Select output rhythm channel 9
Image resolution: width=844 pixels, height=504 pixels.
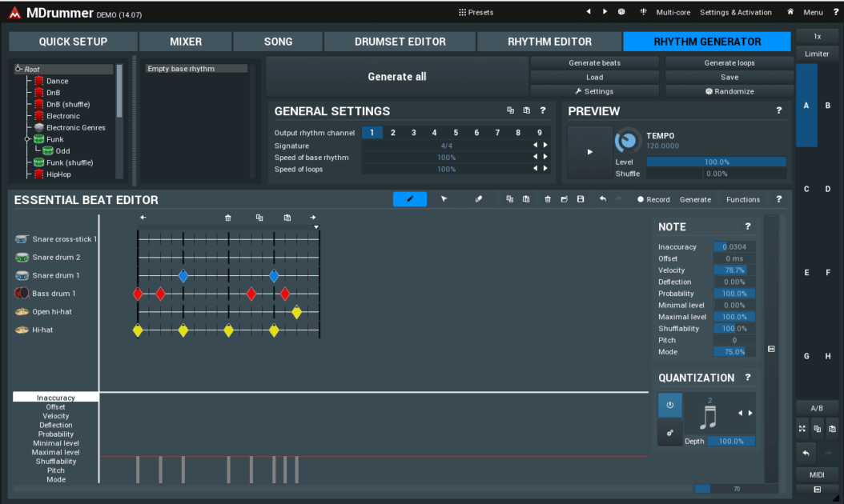point(540,133)
